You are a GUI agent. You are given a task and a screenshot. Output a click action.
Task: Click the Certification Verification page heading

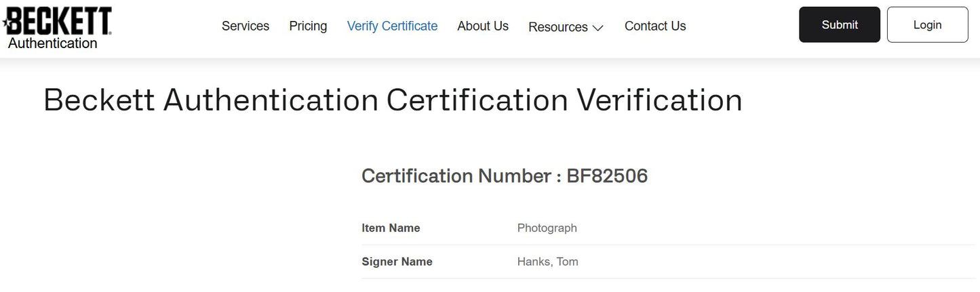click(x=393, y=100)
